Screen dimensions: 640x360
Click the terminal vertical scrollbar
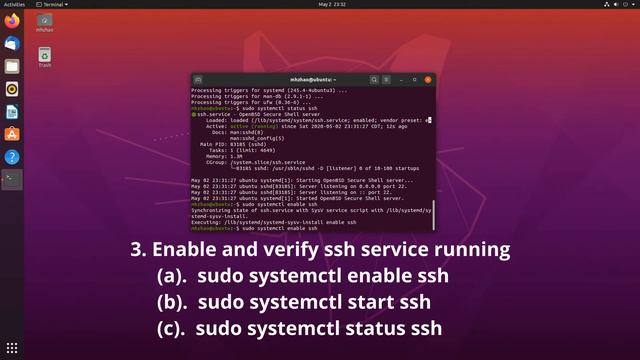[433, 215]
